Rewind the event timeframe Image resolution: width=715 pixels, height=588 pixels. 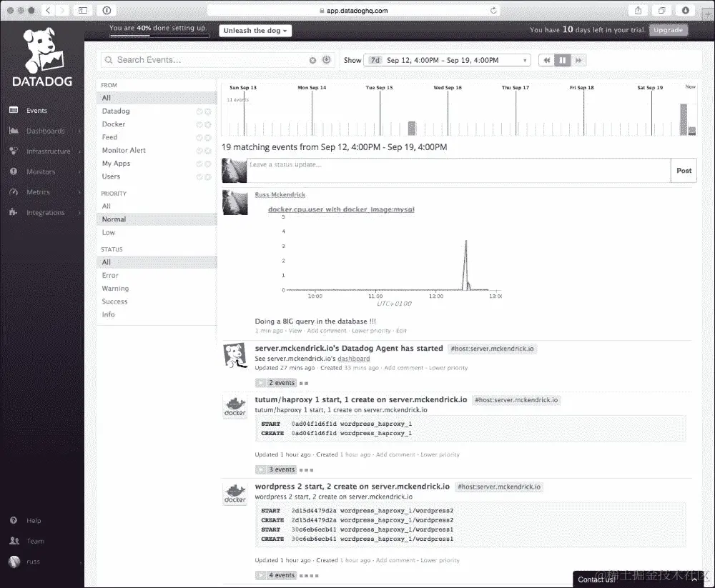(546, 60)
